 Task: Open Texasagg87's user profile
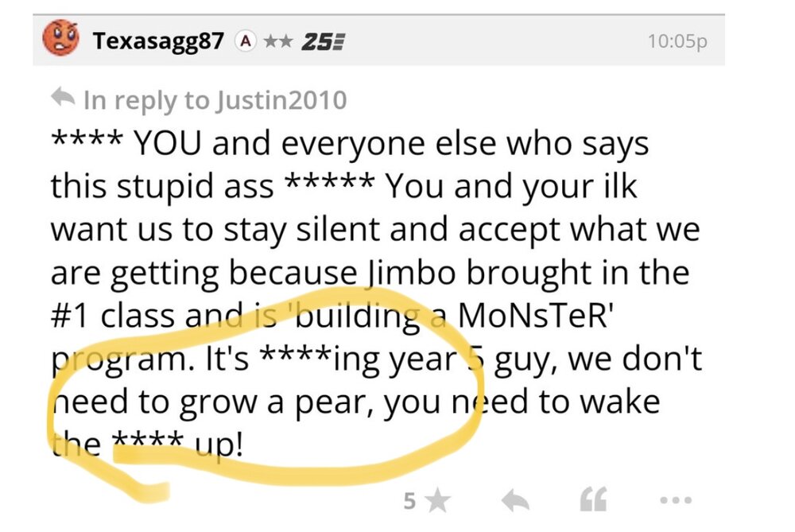(157, 41)
